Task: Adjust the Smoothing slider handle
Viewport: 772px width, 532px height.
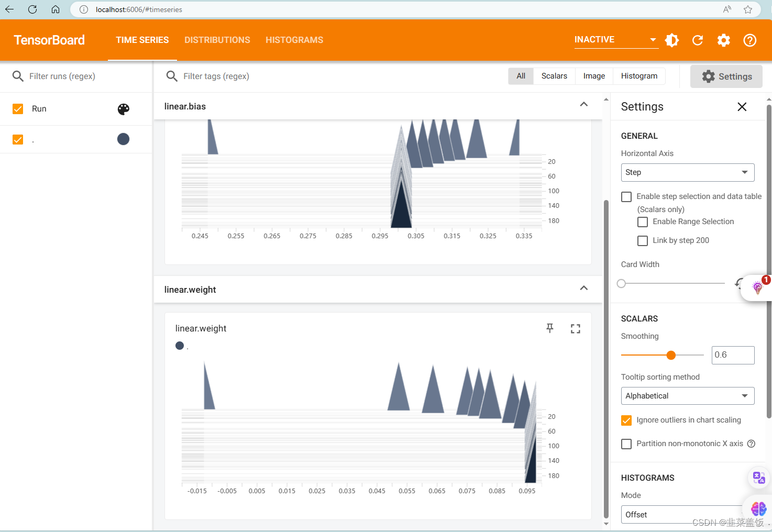Action: click(x=671, y=356)
